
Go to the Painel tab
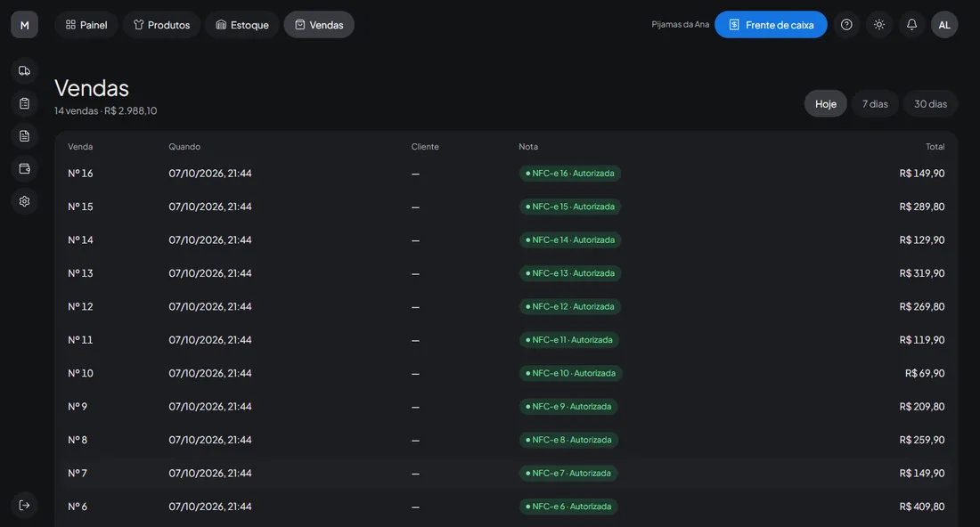[x=86, y=25]
